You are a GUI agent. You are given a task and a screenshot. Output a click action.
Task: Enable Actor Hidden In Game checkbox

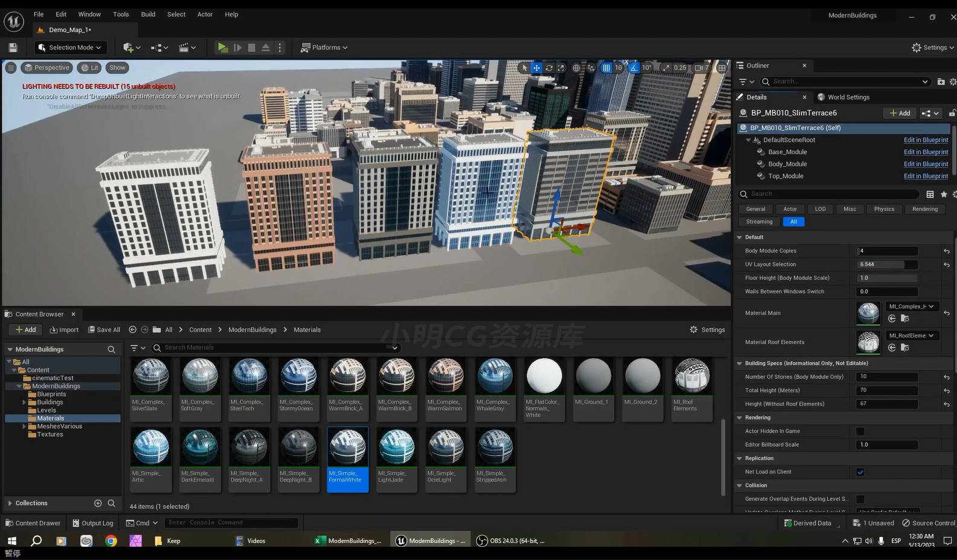(x=860, y=431)
